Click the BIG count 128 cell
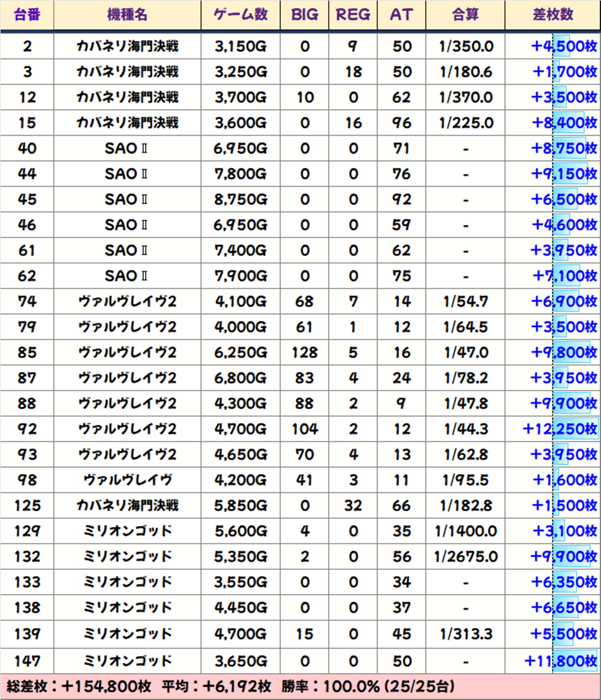The height and width of the screenshot is (700, 601). point(305,352)
